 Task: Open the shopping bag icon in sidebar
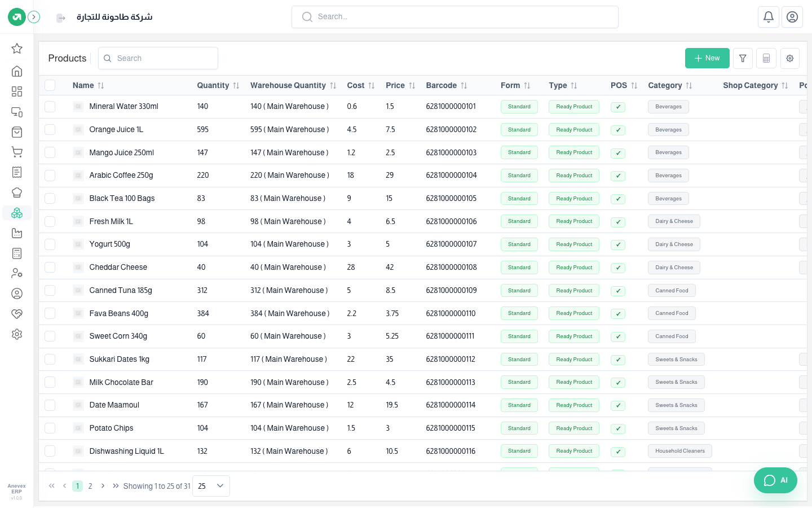17,132
